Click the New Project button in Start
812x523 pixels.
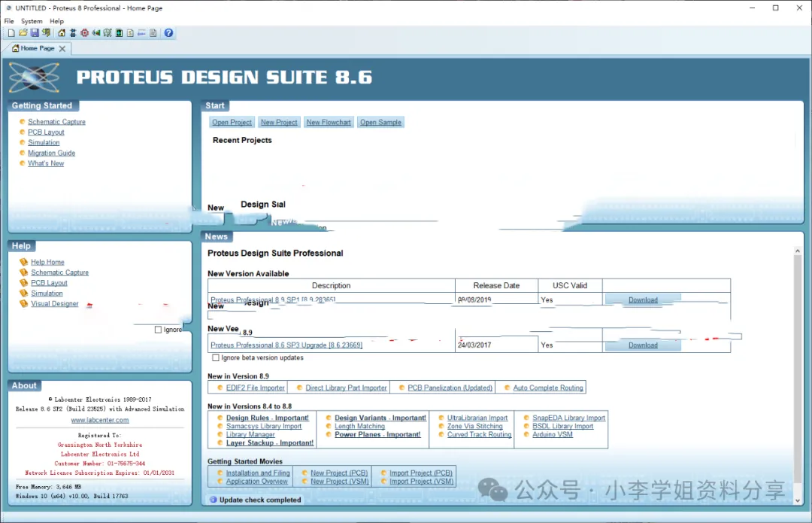pos(279,123)
